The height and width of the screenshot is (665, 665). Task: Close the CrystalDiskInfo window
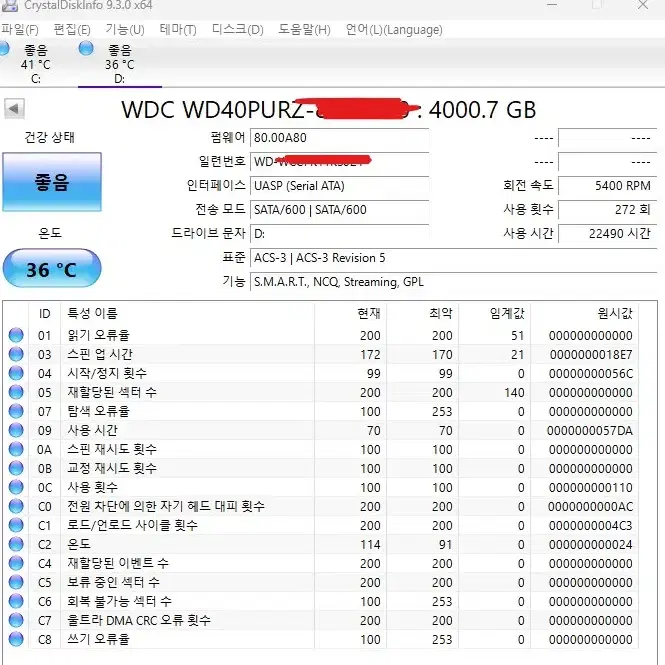tap(643, 5)
